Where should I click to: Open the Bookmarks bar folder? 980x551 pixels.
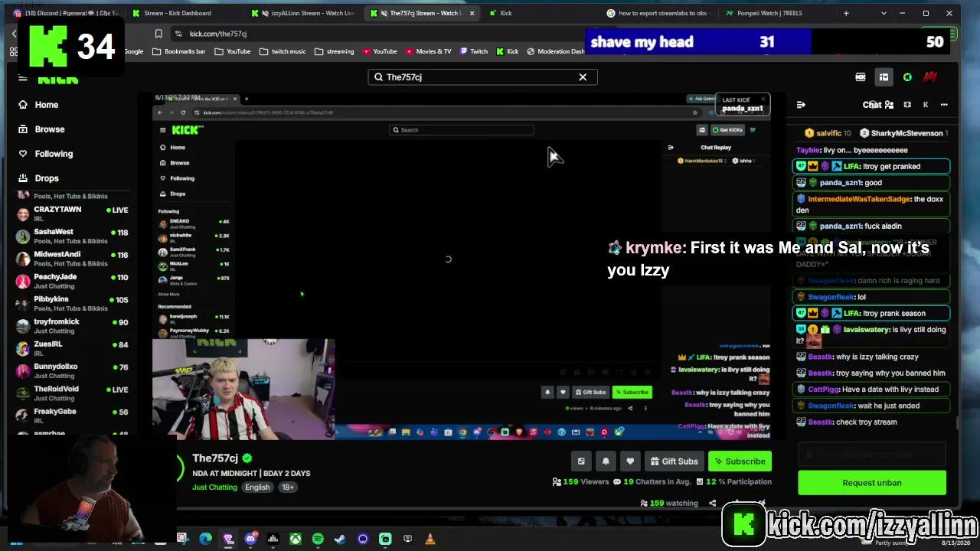179,51
